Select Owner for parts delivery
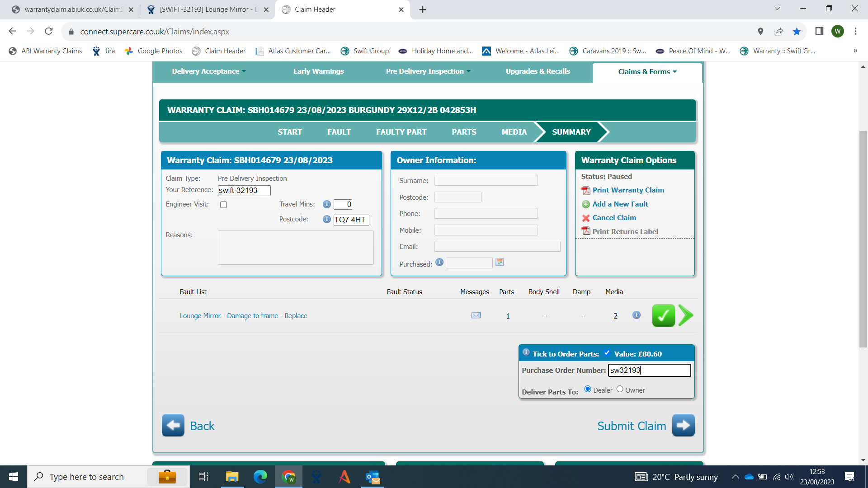 [620, 389]
